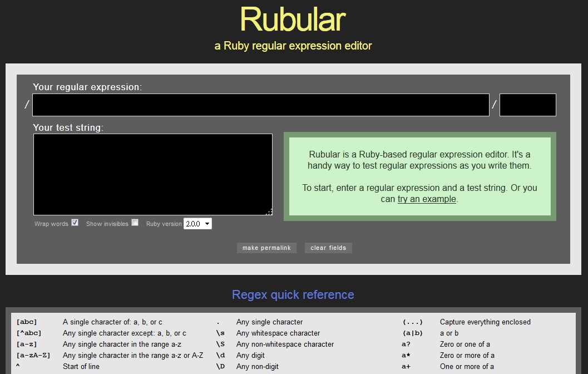Click the [a-z] reference entry
Image resolution: width=588 pixels, height=374 pixels.
coord(27,345)
